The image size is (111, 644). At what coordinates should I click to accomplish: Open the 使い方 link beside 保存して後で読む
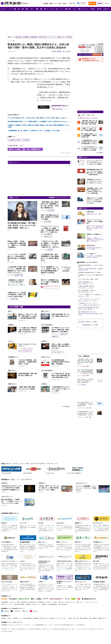(22, 145)
